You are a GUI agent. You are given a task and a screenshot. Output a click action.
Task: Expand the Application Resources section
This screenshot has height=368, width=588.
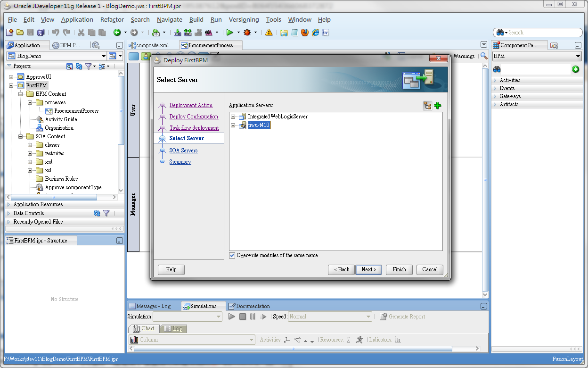(x=9, y=204)
